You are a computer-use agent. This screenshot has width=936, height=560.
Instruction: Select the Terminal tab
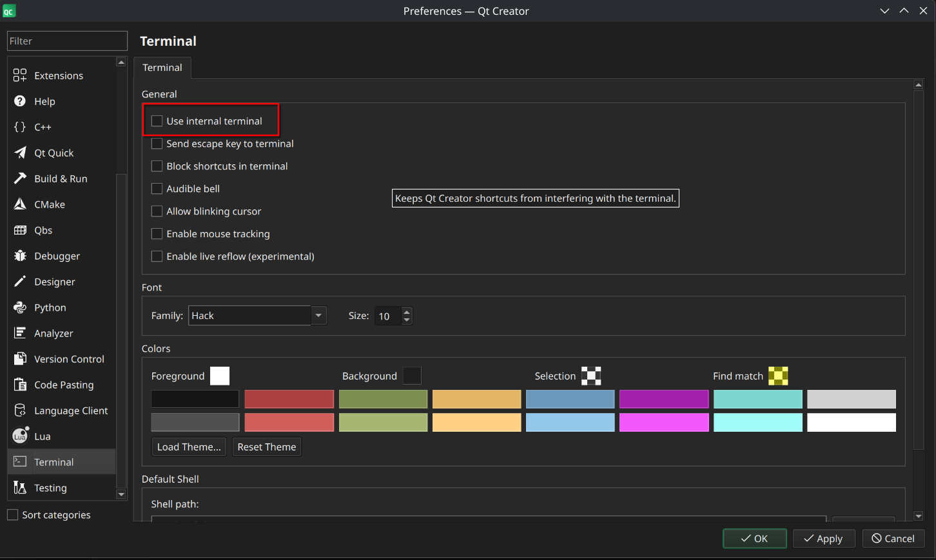(x=162, y=68)
